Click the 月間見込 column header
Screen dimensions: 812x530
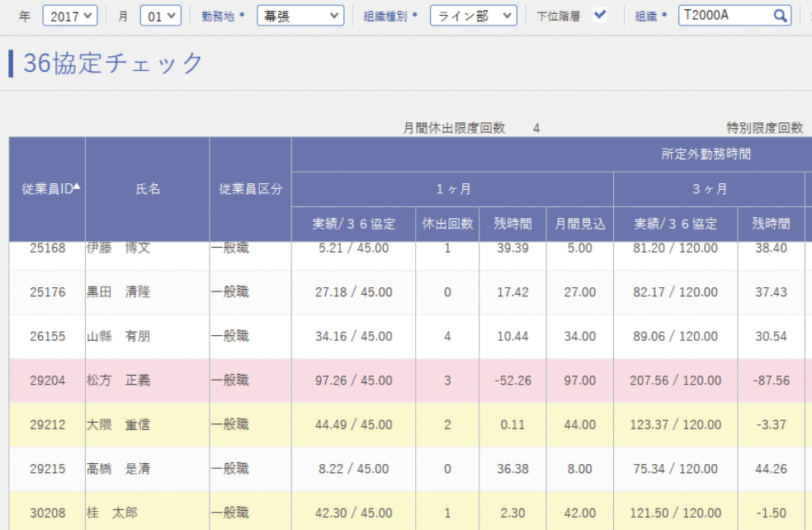click(x=579, y=224)
